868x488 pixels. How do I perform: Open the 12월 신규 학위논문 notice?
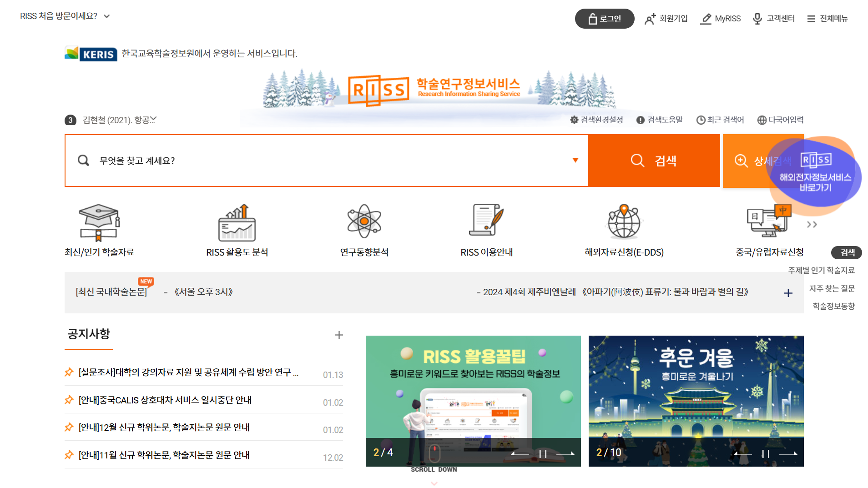pos(164,428)
